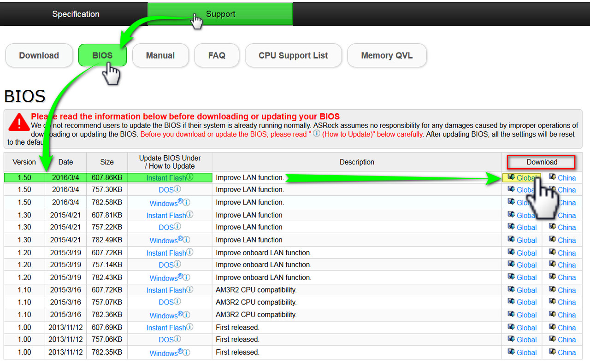Click download icon before China in 757.06KB row

pyautogui.click(x=552, y=339)
